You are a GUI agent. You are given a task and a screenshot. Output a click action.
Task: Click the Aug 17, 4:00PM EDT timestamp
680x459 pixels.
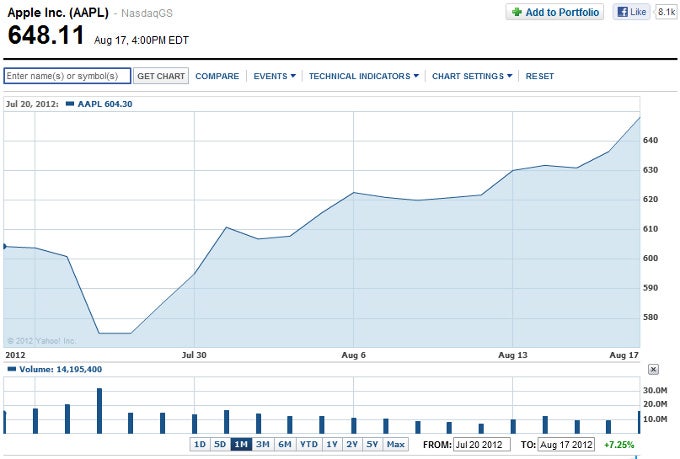[141, 40]
